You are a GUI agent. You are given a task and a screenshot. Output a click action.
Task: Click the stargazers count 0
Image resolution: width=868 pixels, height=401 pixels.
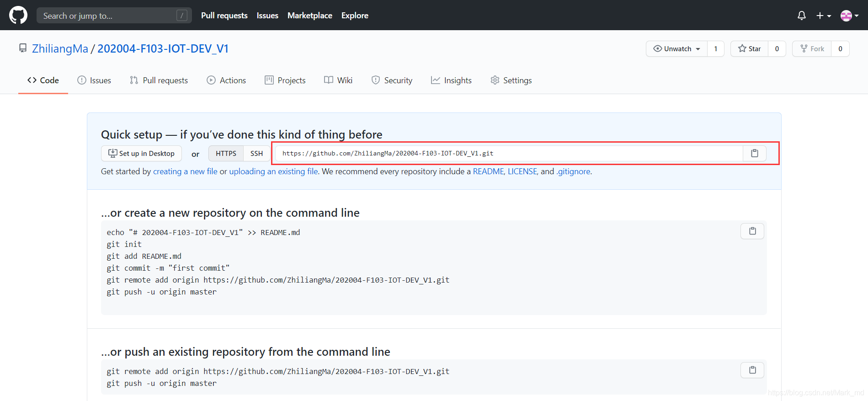pos(777,48)
